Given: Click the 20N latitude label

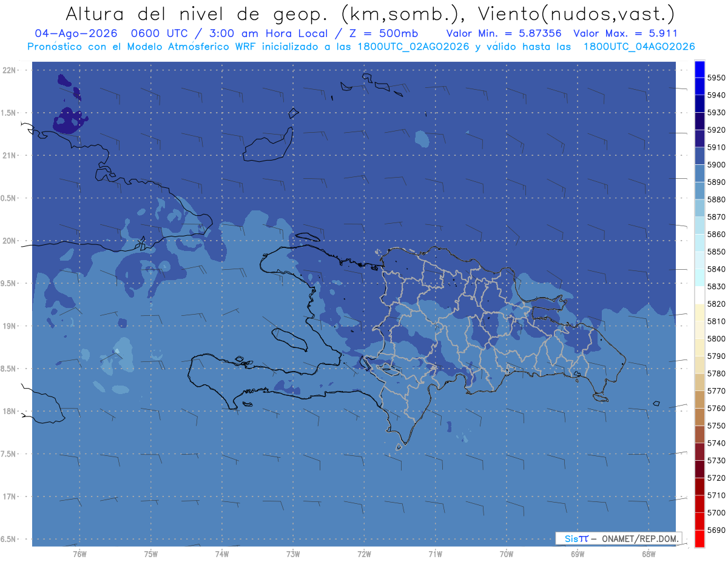Looking at the screenshot, I should click(x=9, y=241).
